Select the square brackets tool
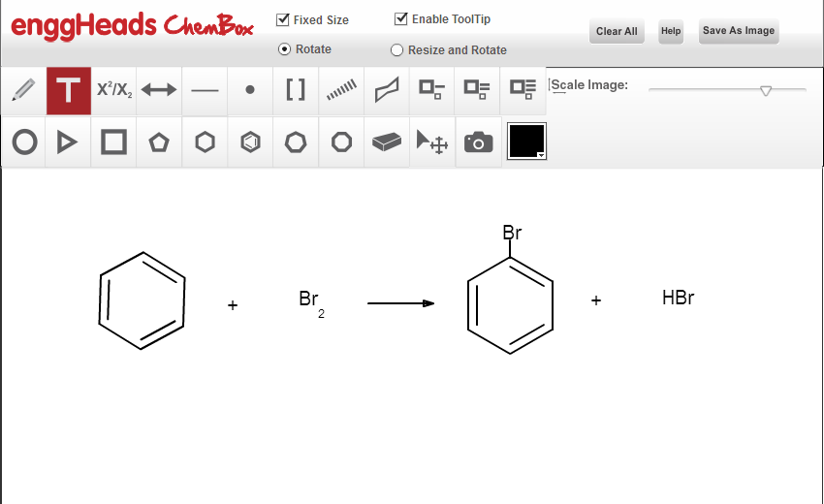The image size is (824, 504). 296,91
